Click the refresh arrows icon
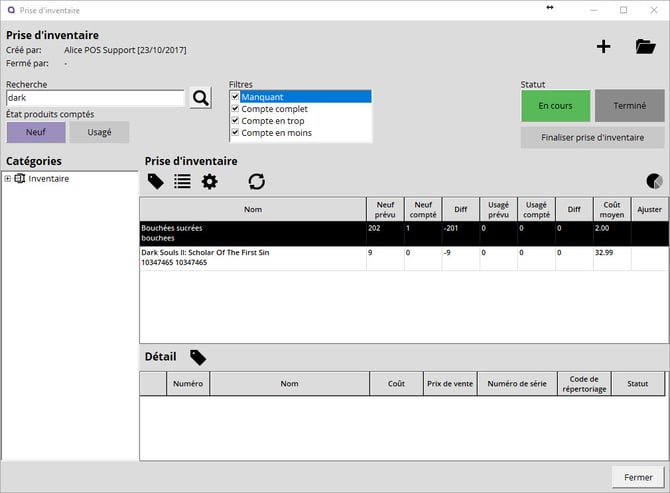The width and height of the screenshot is (670, 493). (x=257, y=181)
